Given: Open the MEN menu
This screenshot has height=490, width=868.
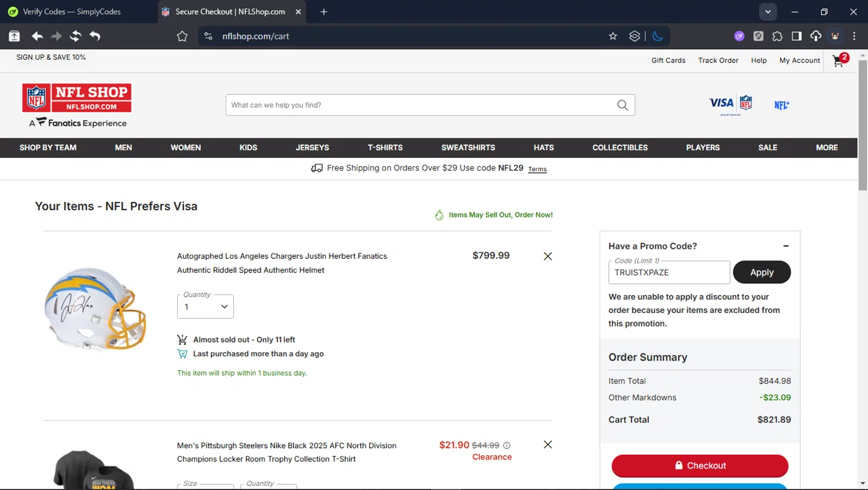Looking at the screenshot, I should point(123,148).
